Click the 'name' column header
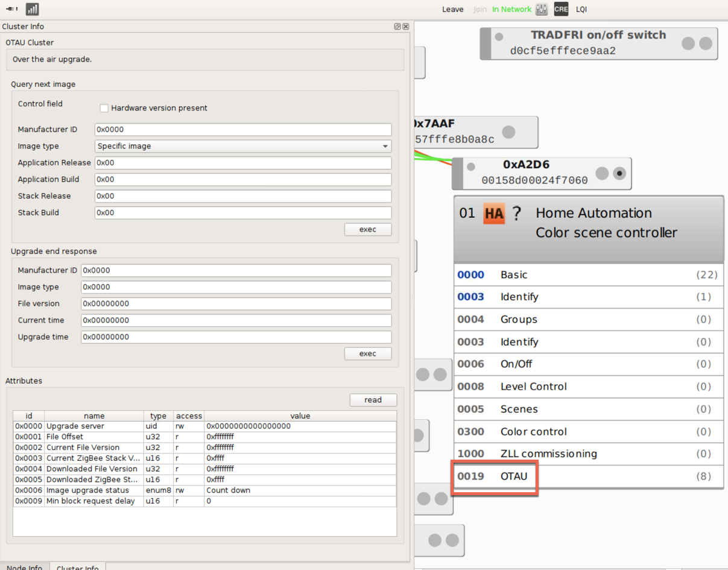Viewport: 728px width, 570px height. point(94,416)
